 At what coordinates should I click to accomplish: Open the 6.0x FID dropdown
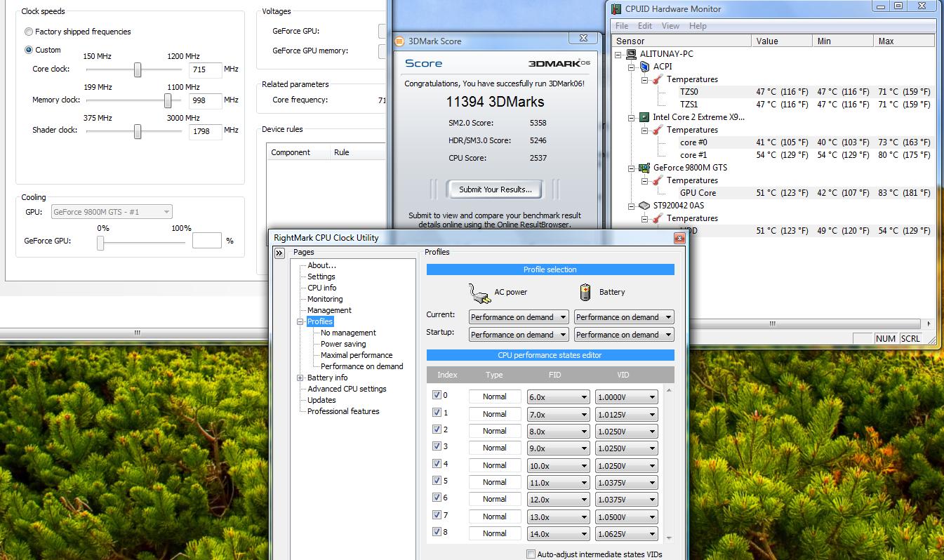pyautogui.click(x=559, y=397)
